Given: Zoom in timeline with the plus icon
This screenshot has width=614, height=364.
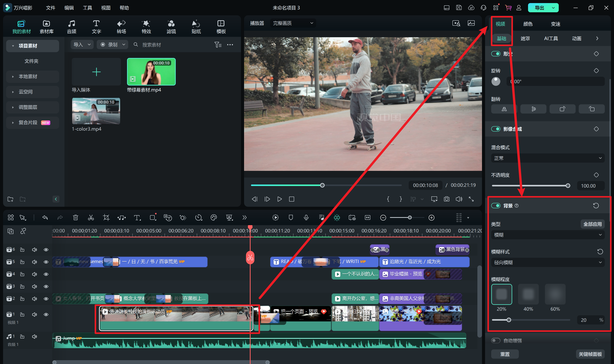Looking at the screenshot, I should (431, 217).
